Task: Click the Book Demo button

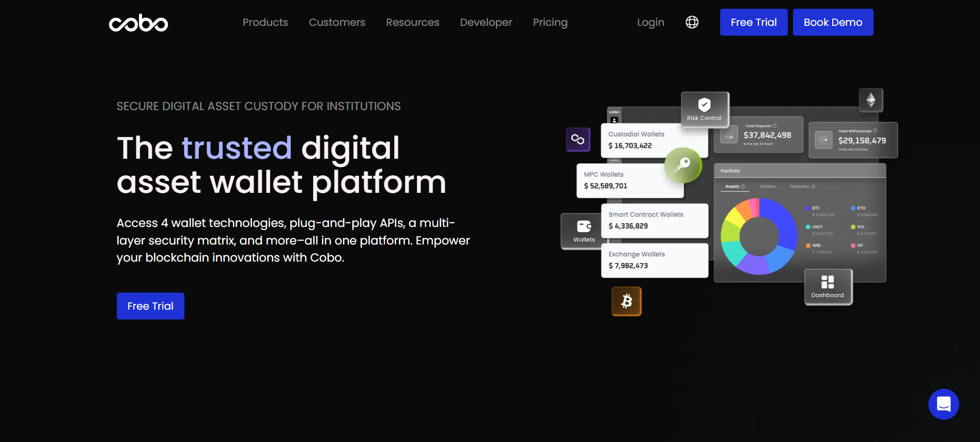Action: point(833,22)
